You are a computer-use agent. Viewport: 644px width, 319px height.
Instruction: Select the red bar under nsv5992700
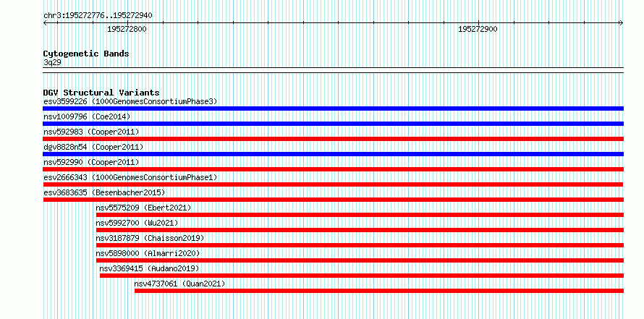360,230
